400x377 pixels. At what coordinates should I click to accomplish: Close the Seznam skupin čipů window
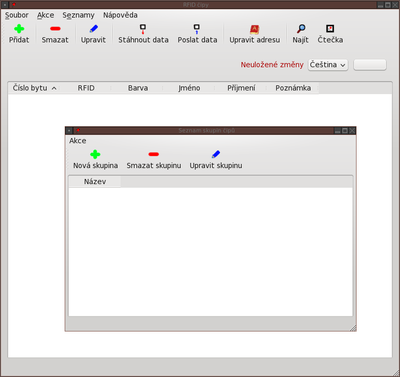[352, 131]
